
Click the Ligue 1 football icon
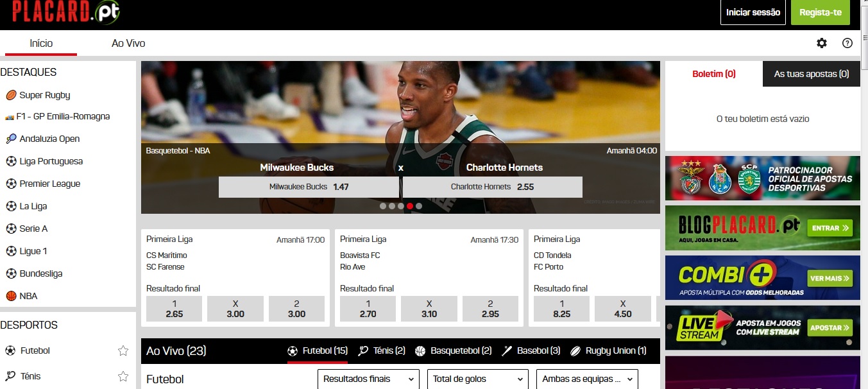coord(11,251)
